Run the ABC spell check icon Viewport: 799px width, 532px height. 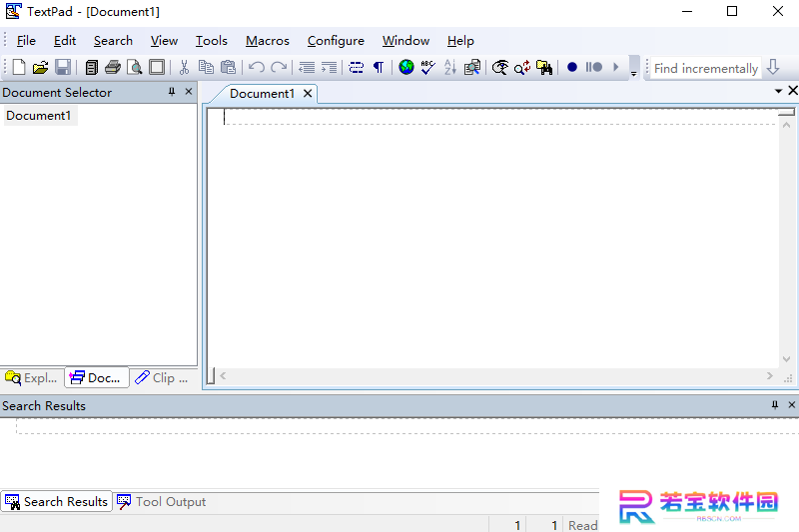point(428,67)
